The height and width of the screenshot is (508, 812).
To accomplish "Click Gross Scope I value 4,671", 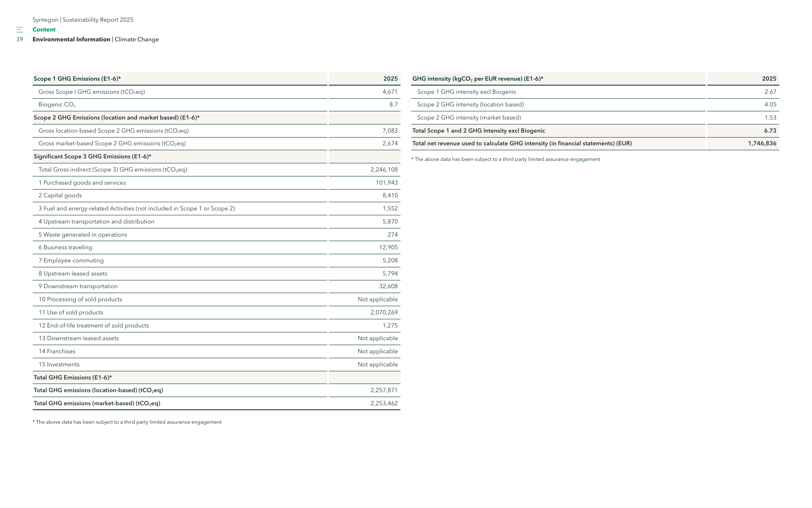I will [x=390, y=92].
